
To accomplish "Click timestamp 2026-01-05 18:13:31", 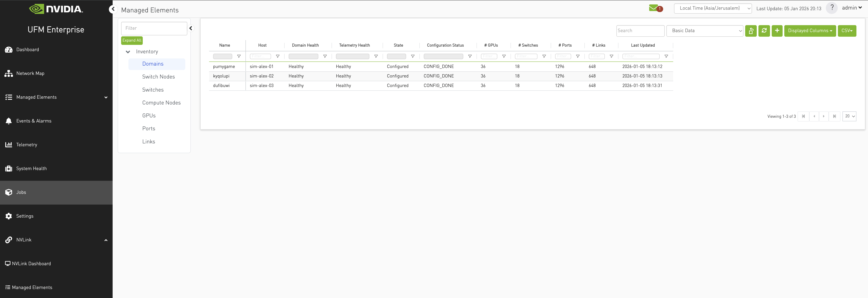I will [x=642, y=86].
